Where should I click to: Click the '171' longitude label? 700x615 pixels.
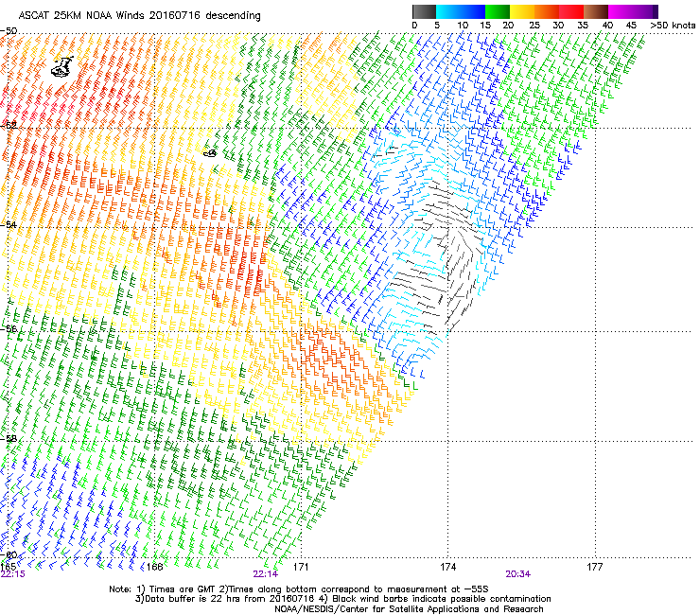click(x=301, y=567)
